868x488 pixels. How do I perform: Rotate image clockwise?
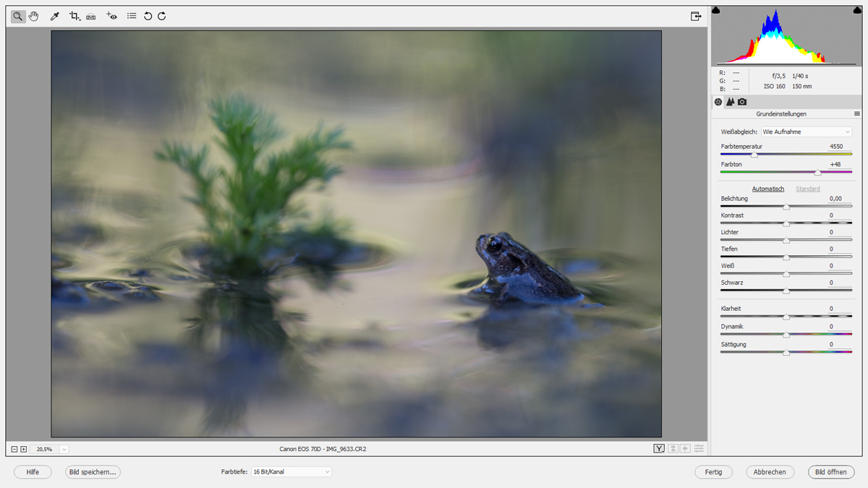(162, 16)
